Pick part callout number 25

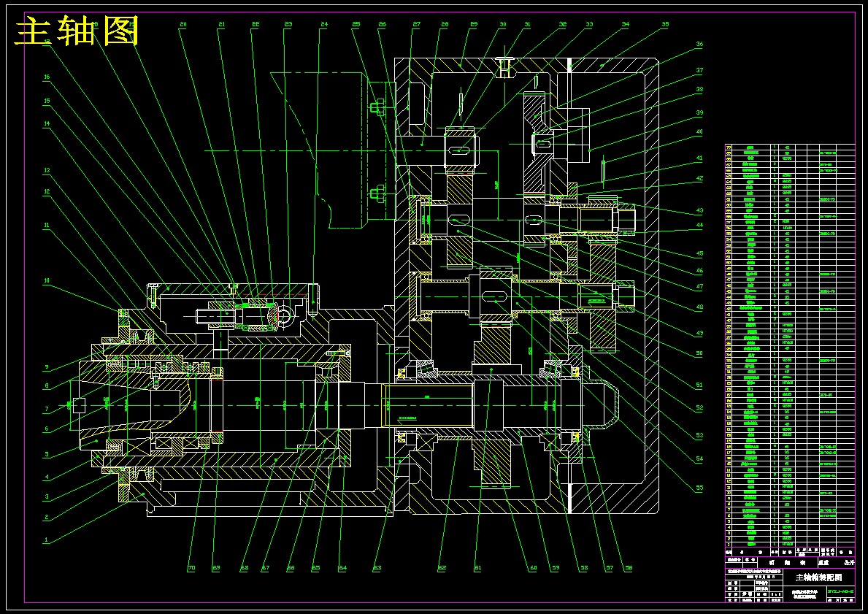pyautogui.click(x=356, y=24)
